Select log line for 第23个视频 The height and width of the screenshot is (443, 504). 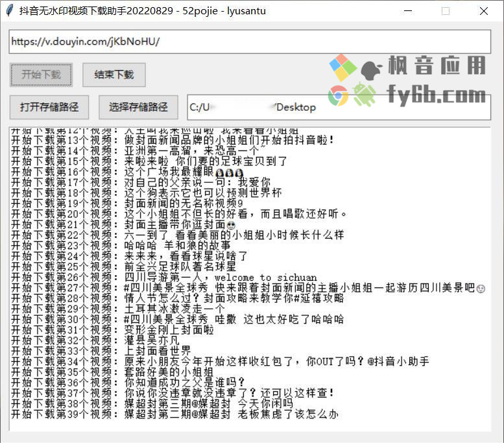(121, 246)
